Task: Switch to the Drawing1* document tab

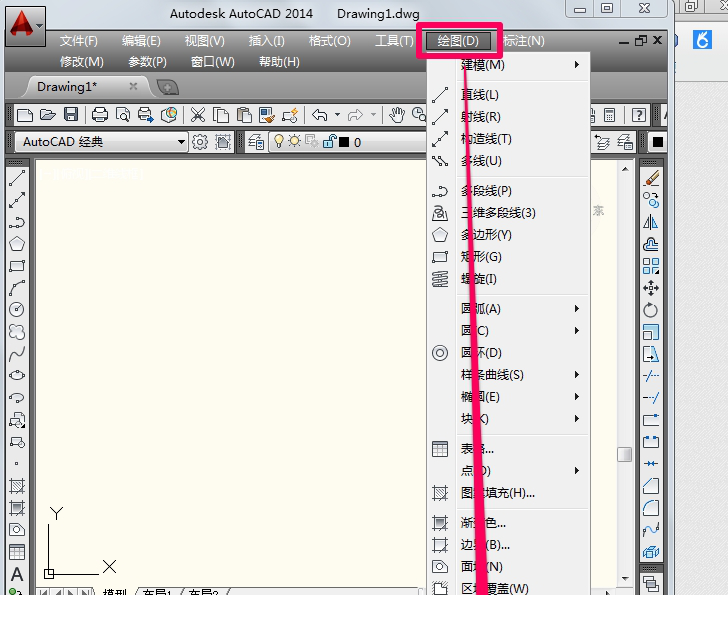Action: coord(67,87)
